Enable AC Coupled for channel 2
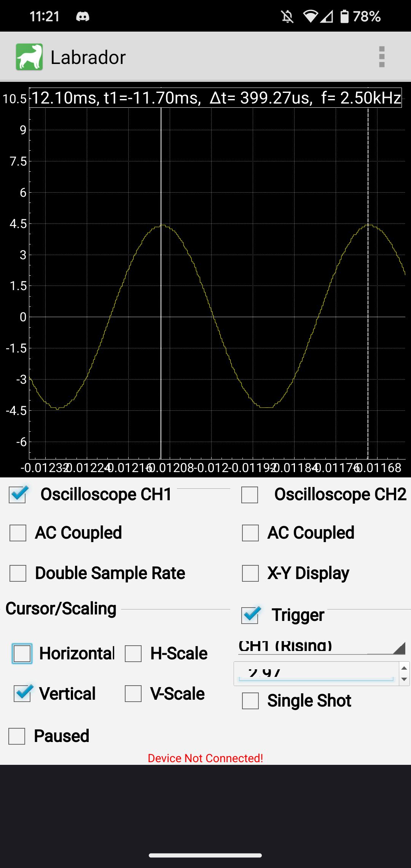411x868 pixels. (250, 533)
